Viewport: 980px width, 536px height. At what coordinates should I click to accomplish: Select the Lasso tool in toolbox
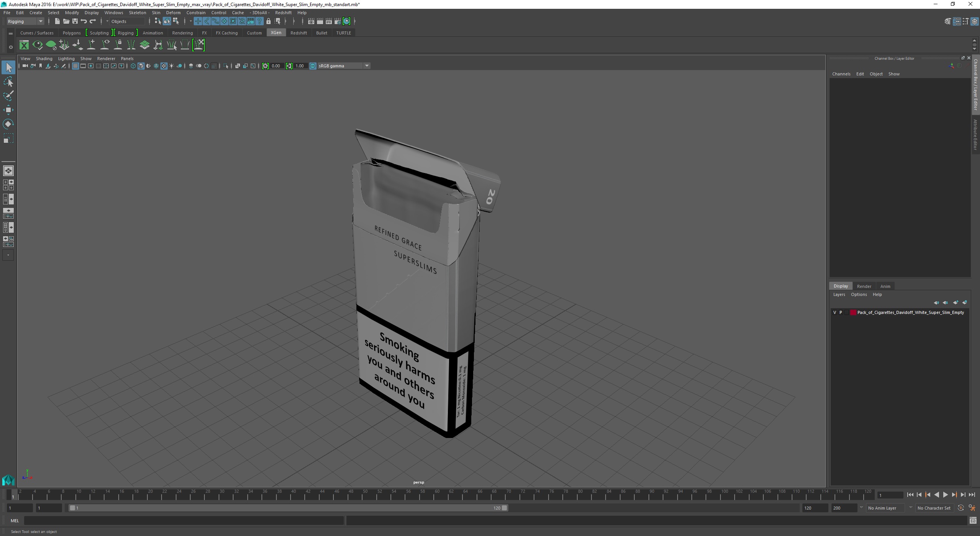pos(8,82)
